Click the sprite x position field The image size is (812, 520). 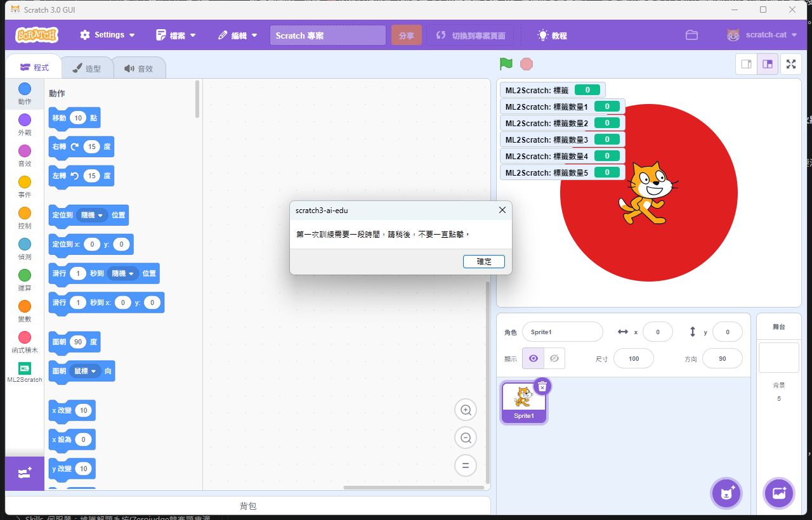[x=658, y=332]
